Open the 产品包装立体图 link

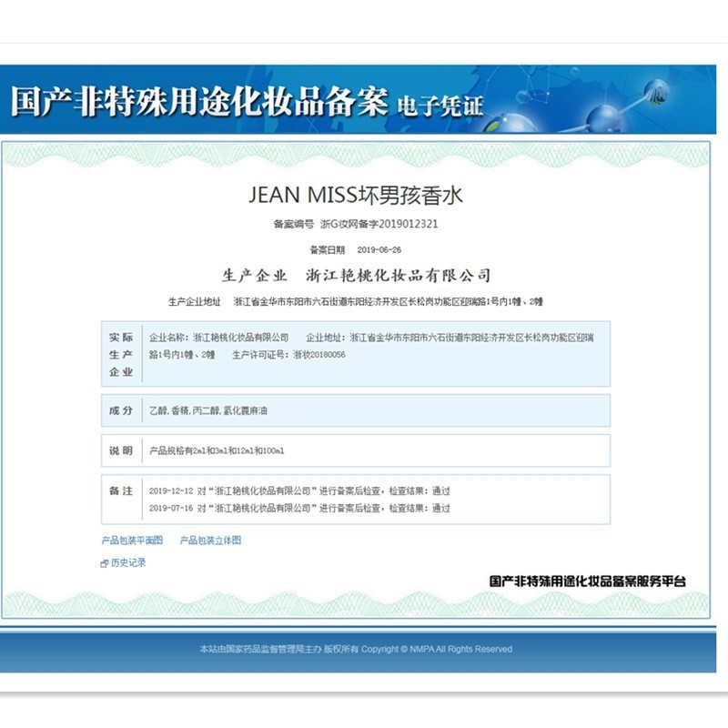210,540
